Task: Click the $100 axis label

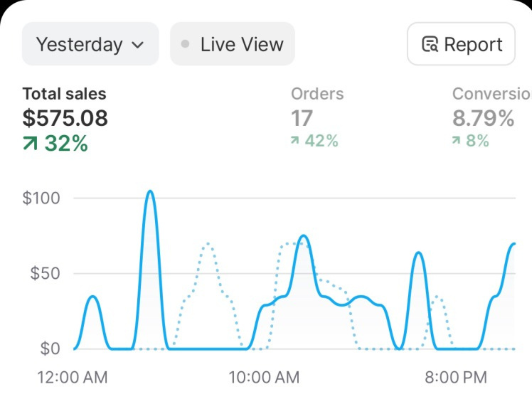Action: click(x=41, y=198)
